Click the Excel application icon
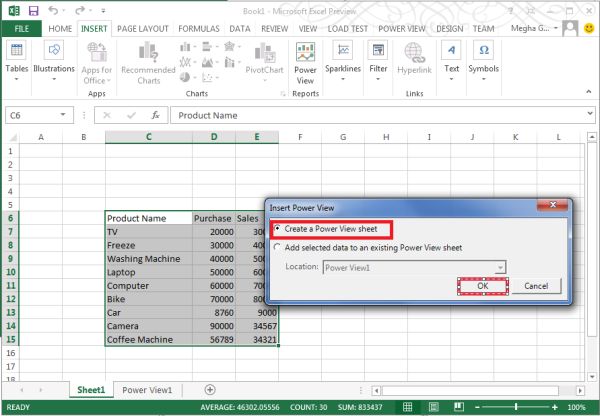The image size is (600, 416). (14, 11)
